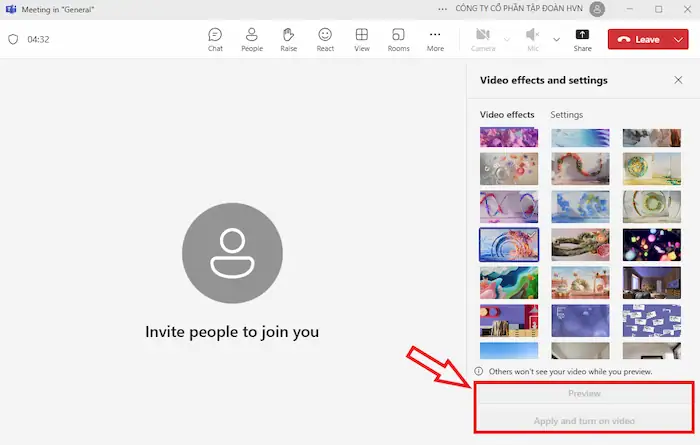Open the React emoji menu

tap(325, 39)
